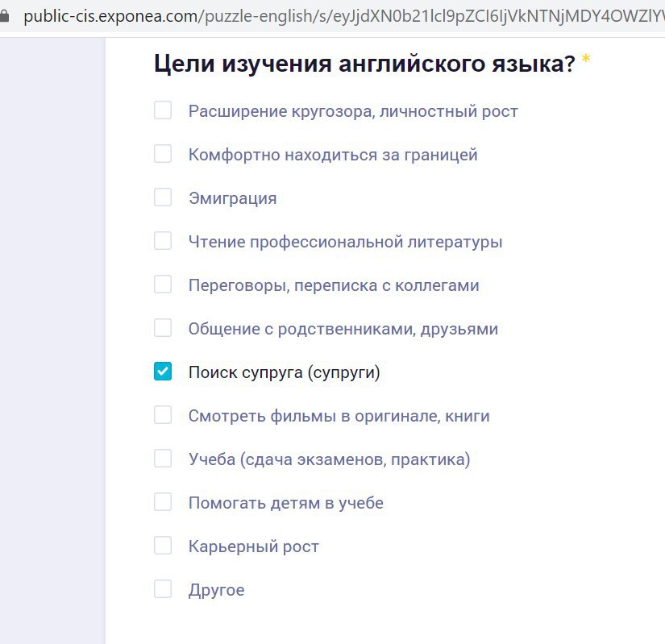Image resolution: width=665 pixels, height=644 pixels.
Task: Click label 'Расширение кругозора, личностный рост'
Action: 353,111
